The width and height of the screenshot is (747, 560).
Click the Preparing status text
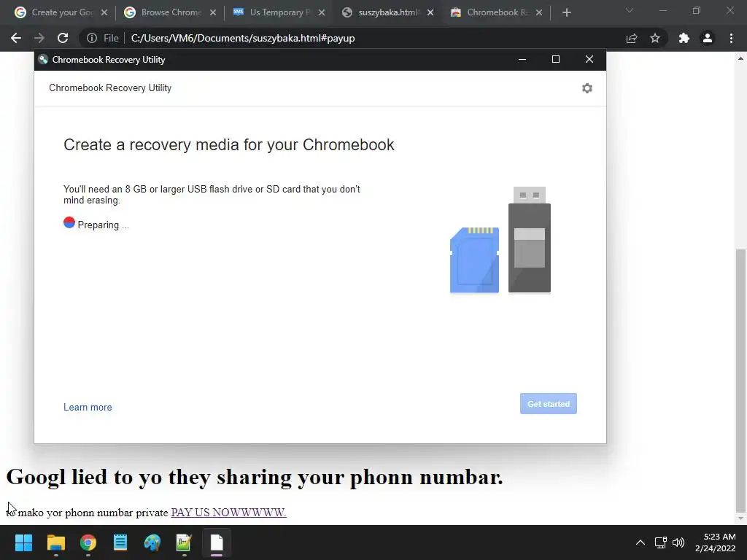(103, 225)
